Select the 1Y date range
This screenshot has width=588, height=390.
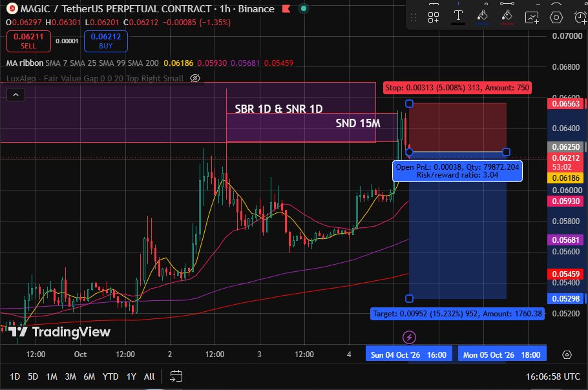(131, 376)
